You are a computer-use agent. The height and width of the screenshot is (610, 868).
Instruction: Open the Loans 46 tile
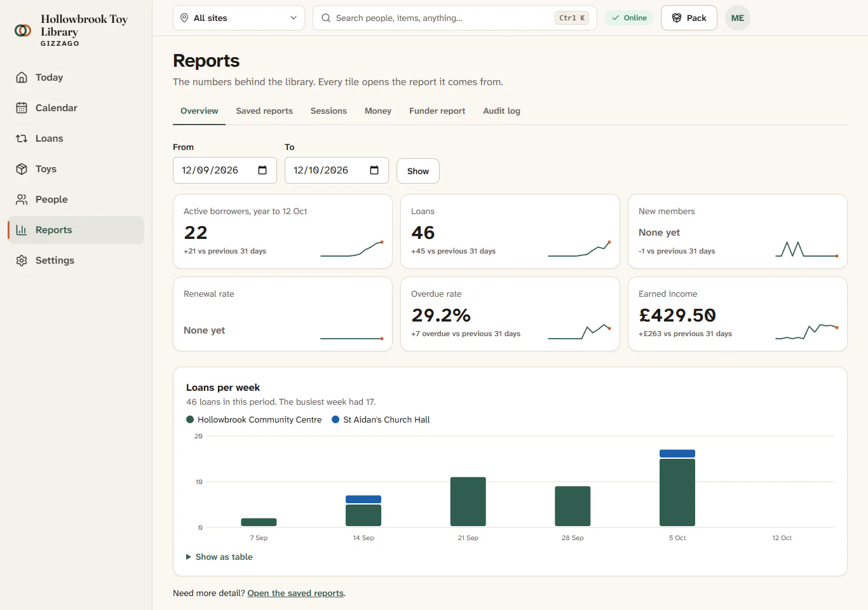coord(510,231)
